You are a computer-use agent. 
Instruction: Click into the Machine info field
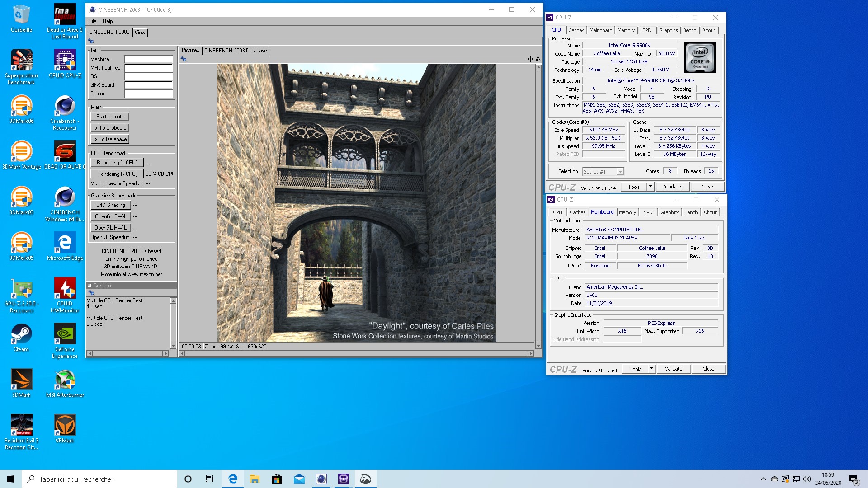(x=149, y=59)
